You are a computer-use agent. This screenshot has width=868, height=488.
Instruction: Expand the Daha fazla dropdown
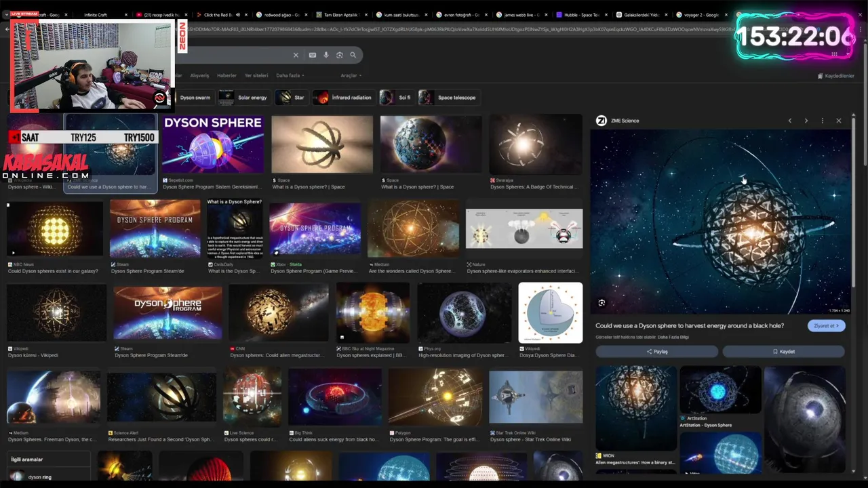(x=290, y=75)
